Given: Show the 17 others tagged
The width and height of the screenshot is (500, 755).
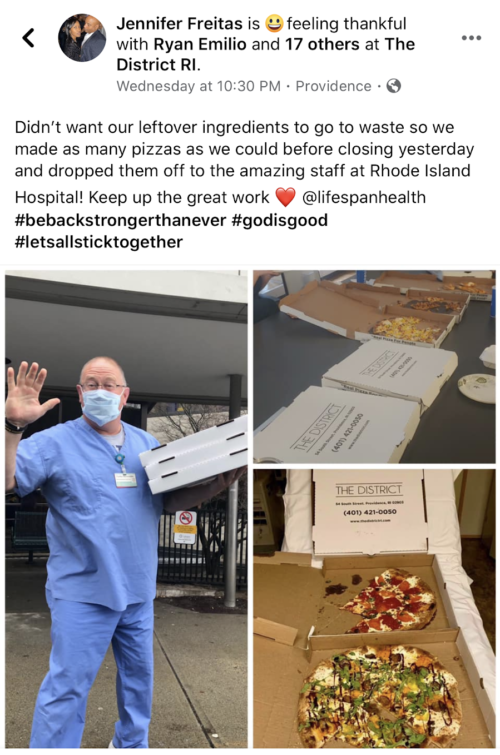Looking at the screenshot, I should pyautogui.click(x=322, y=44).
